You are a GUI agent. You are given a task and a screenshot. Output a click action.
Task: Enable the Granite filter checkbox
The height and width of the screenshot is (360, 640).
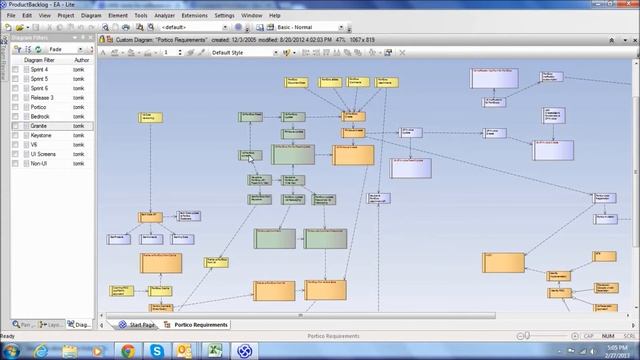[x=16, y=126]
